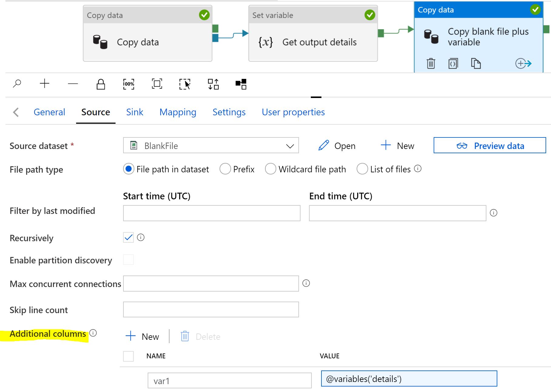The height and width of the screenshot is (392, 551).
Task: Select the Source tab
Action: 96,112
